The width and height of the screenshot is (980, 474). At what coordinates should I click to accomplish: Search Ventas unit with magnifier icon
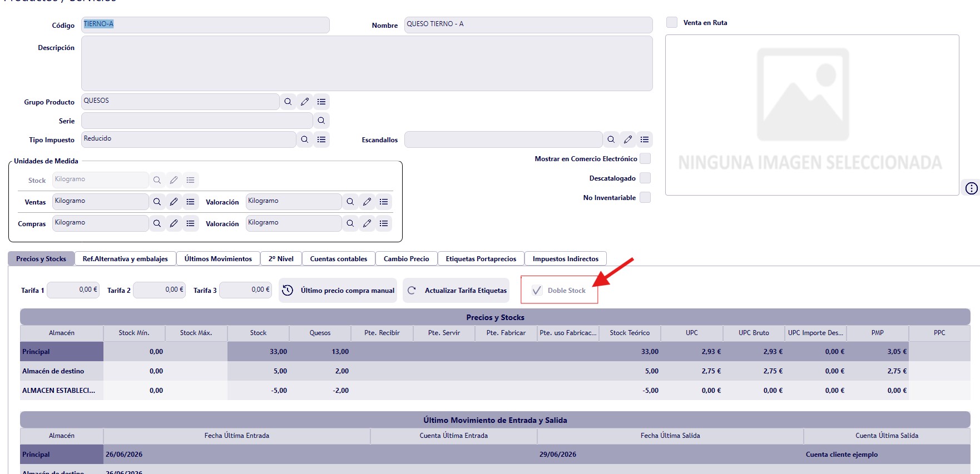(x=157, y=202)
